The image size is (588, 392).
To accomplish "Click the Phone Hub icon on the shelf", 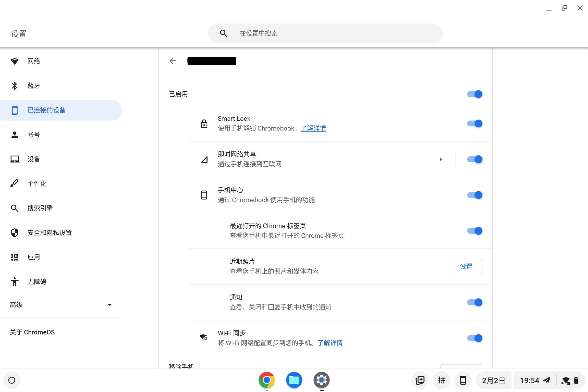I will point(463,380).
